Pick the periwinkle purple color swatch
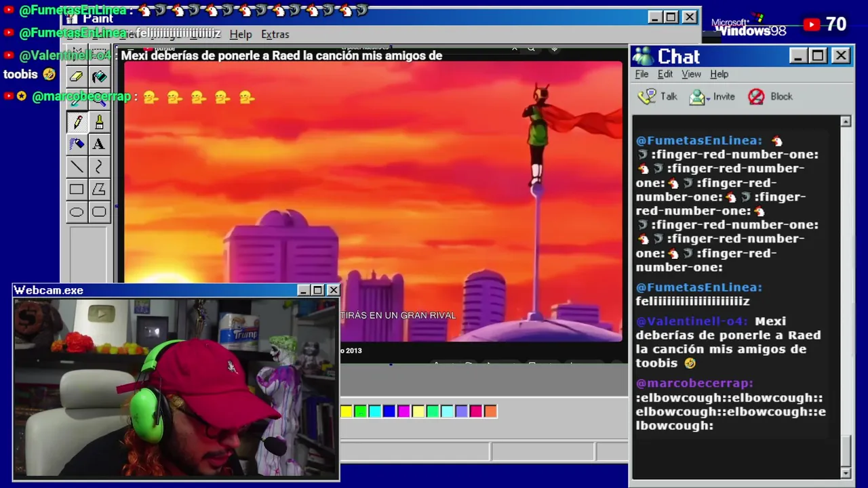868x488 pixels. click(462, 411)
